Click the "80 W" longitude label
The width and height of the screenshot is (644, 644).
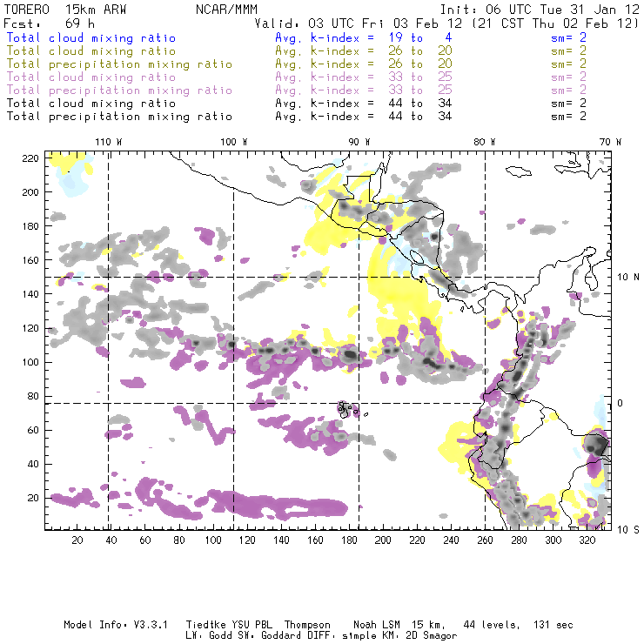(484, 142)
